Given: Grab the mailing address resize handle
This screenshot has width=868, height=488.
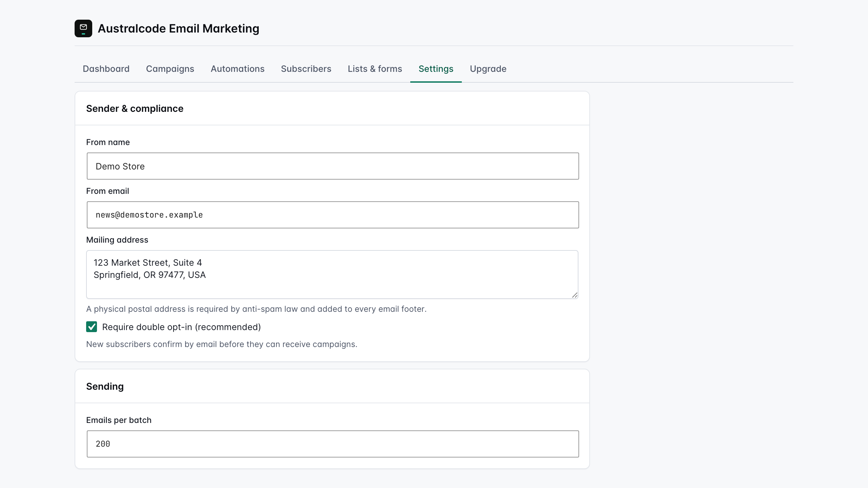Looking at the screenshot, I should click(574, 295).
